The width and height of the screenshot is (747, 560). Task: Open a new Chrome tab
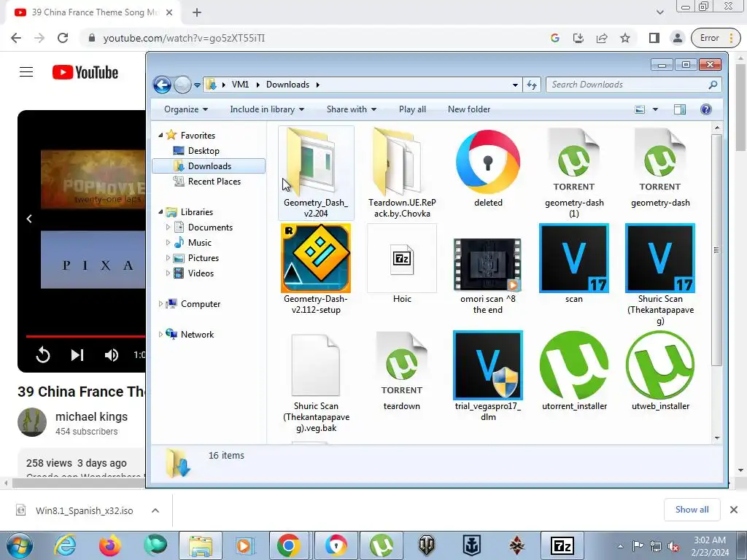pyautogui.click(x=197, y=12)
